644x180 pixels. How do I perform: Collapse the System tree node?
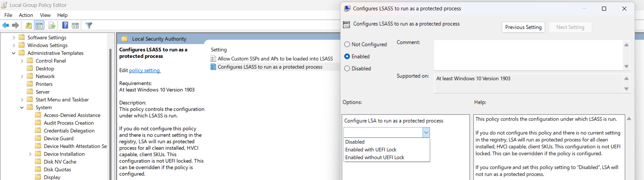(x=22, y=108)
